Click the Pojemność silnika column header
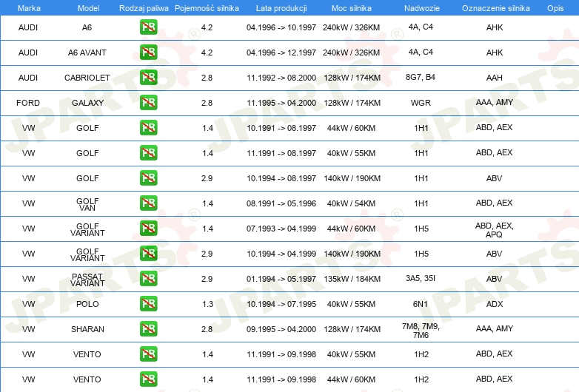This screenshot has width=579, height=392. coord(207,8)
